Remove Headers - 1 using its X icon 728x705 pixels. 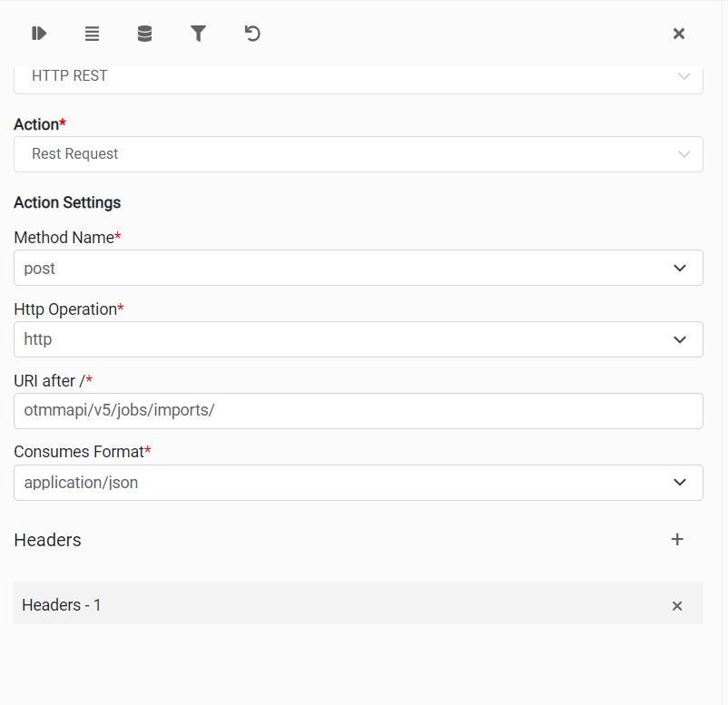pyautogui.click(x=676, y=605)
